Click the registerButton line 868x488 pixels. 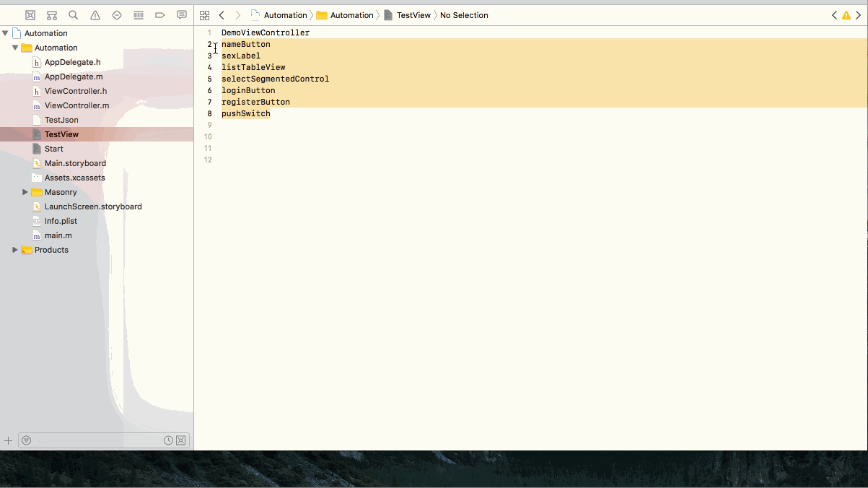[x=255, y=102]
